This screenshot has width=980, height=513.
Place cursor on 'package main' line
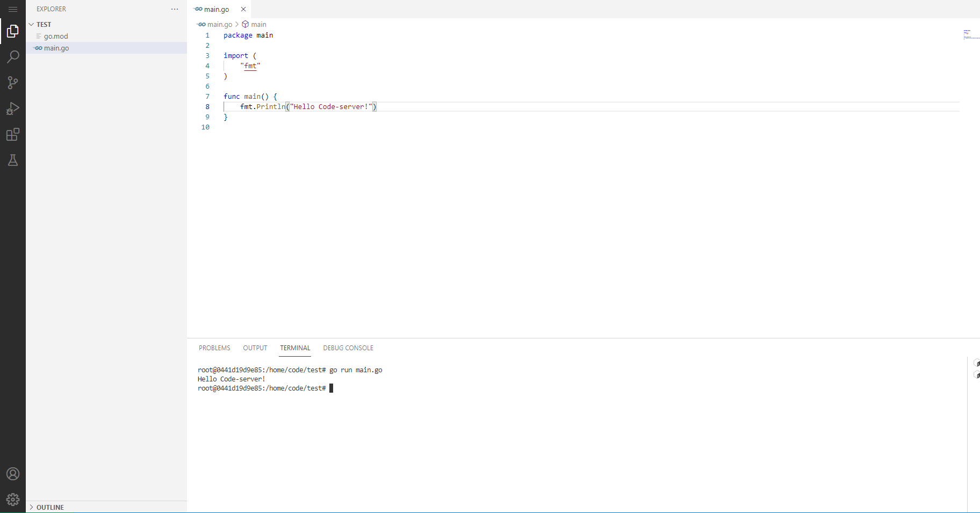point(248,35)
